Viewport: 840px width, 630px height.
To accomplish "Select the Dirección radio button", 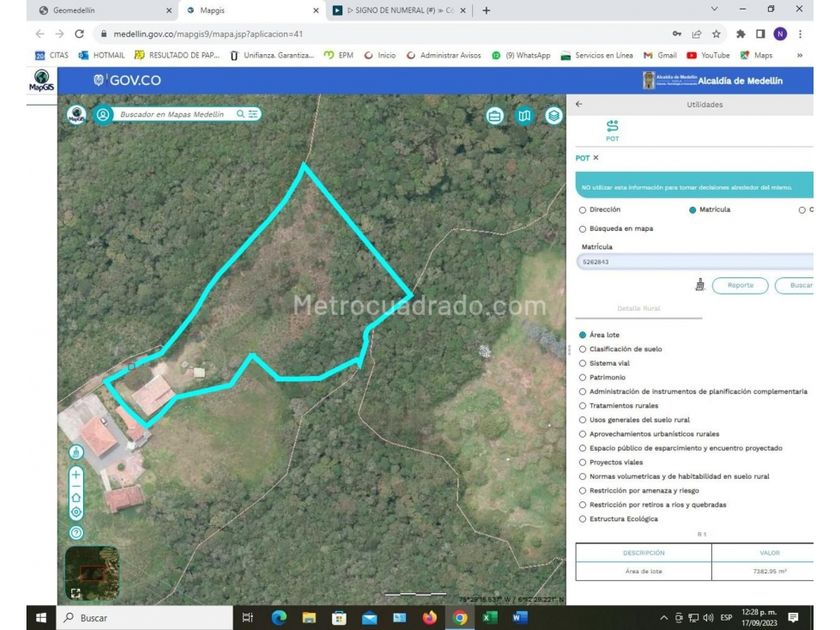I will [583, 210].
